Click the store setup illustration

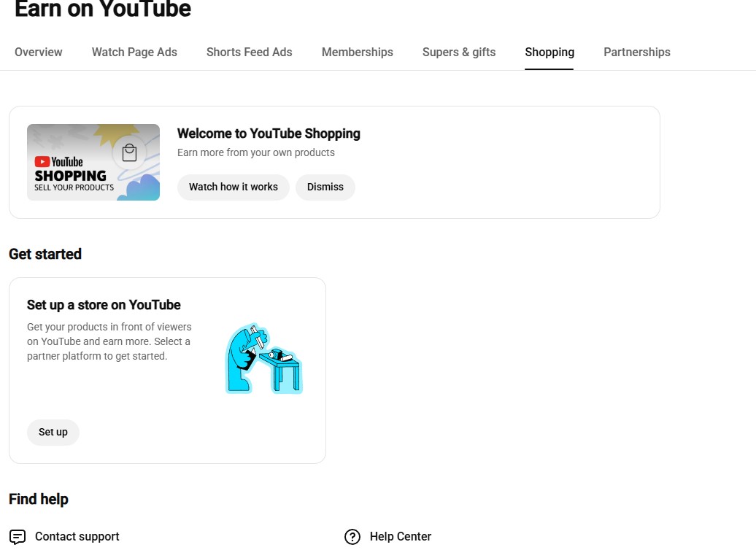(x=264, y=359)
